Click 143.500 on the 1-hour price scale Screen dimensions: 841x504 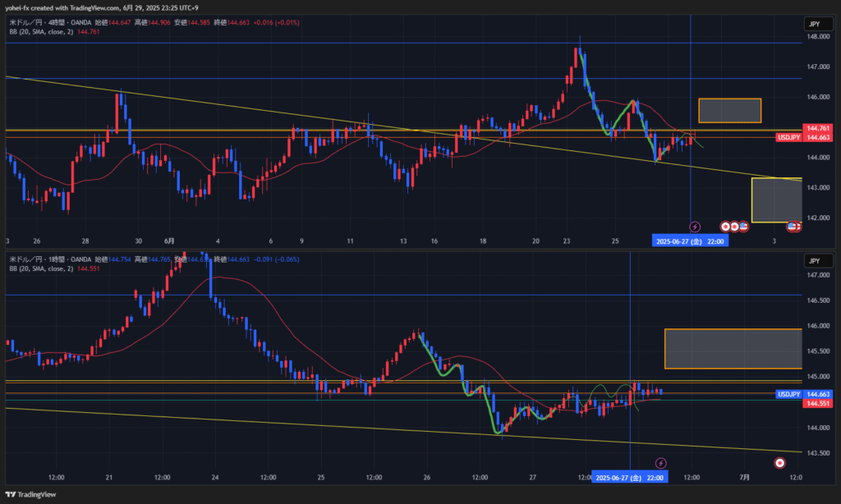click(x=818, y=453)
